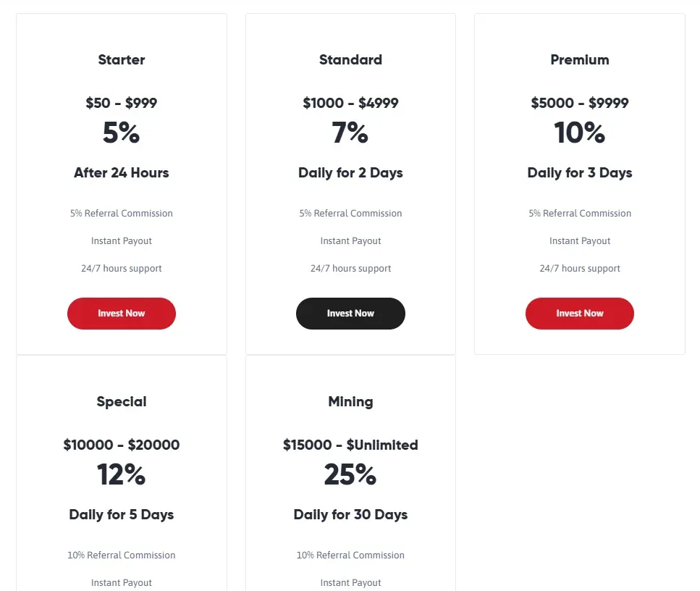Click the $15000 - $Unlimited range text
Image resolution: width=700 pixels, height=591 pixels.
click(350, 445)
